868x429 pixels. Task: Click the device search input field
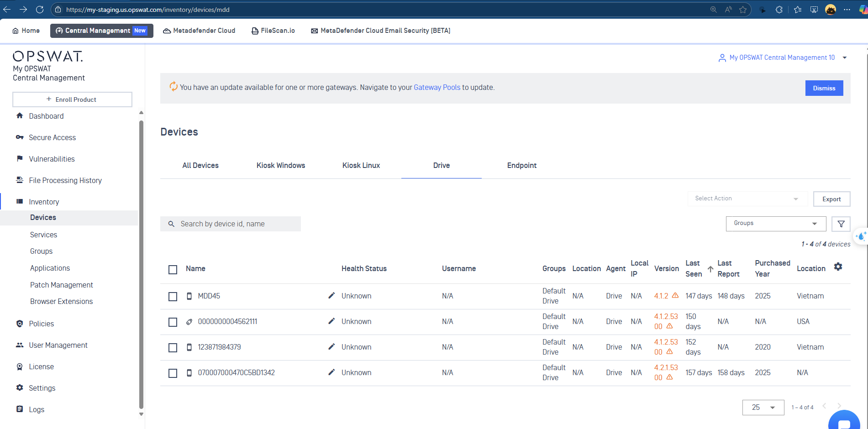(x=231, y=224)
